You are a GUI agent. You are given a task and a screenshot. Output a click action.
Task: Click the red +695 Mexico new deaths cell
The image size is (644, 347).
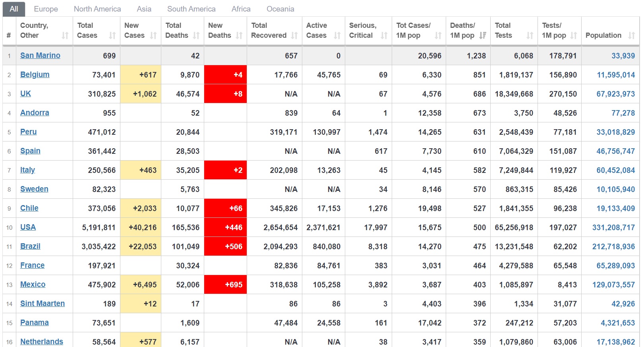pyautogui.click(x=225, y=285)
